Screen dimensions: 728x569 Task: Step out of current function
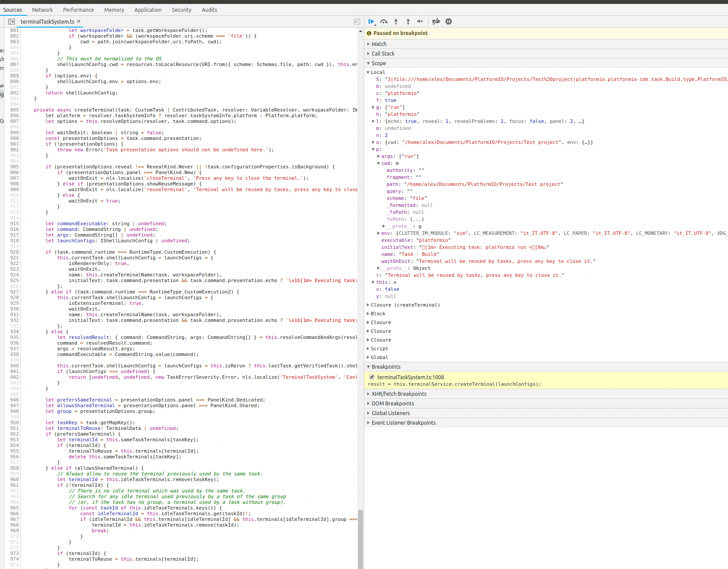(x=408, y=21)
